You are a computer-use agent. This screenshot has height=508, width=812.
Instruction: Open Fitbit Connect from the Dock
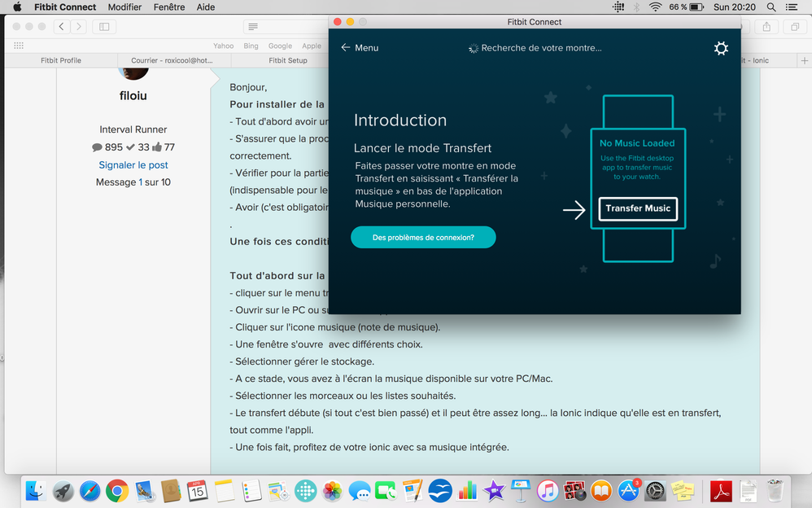[306, 490]
